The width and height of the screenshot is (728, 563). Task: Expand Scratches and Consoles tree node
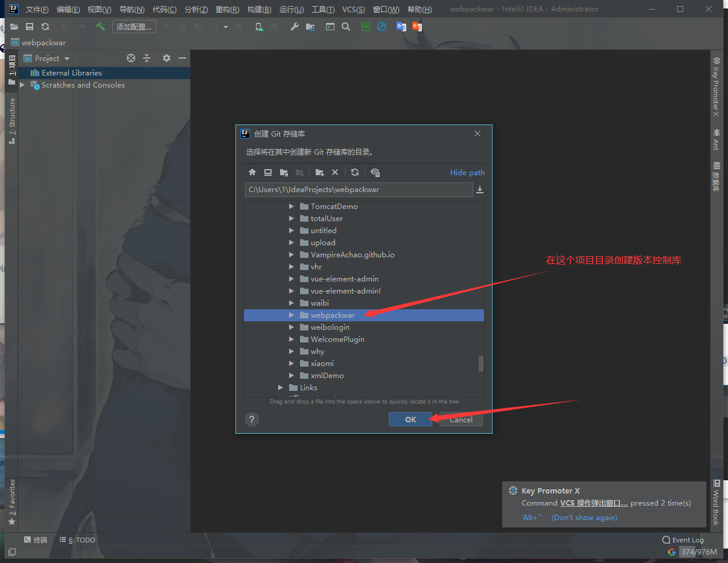(23, 85)
